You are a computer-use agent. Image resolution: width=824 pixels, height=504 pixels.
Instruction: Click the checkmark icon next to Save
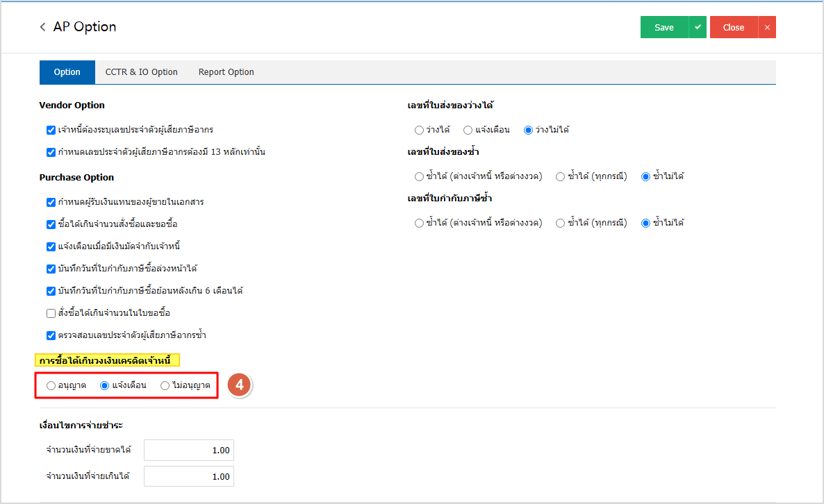698,27
